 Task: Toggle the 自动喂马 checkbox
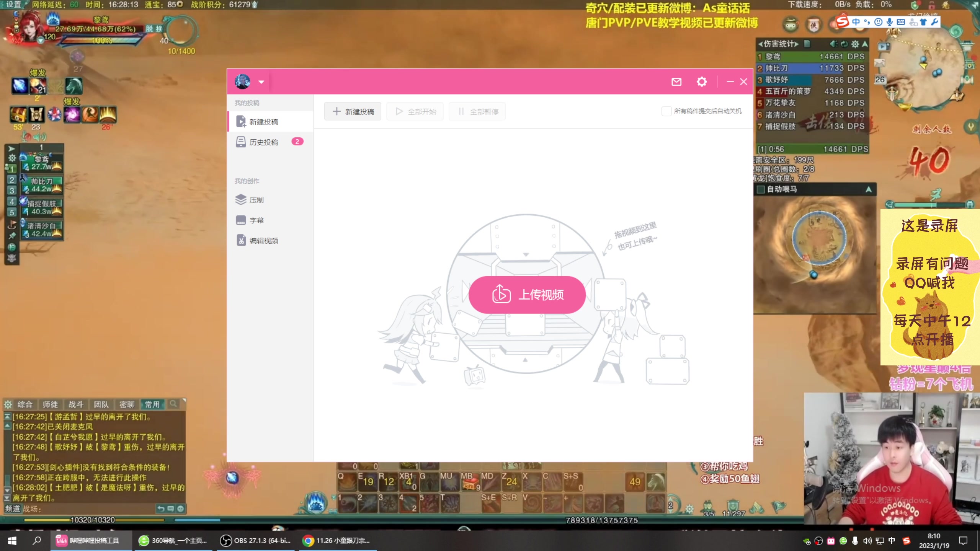click(x=761, y=189)
